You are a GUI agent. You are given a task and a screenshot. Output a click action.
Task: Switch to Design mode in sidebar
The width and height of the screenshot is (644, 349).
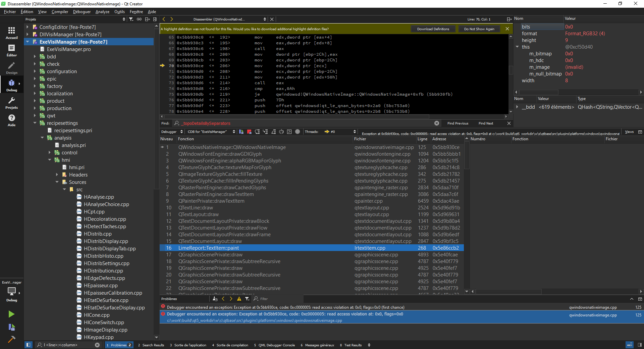11,68
